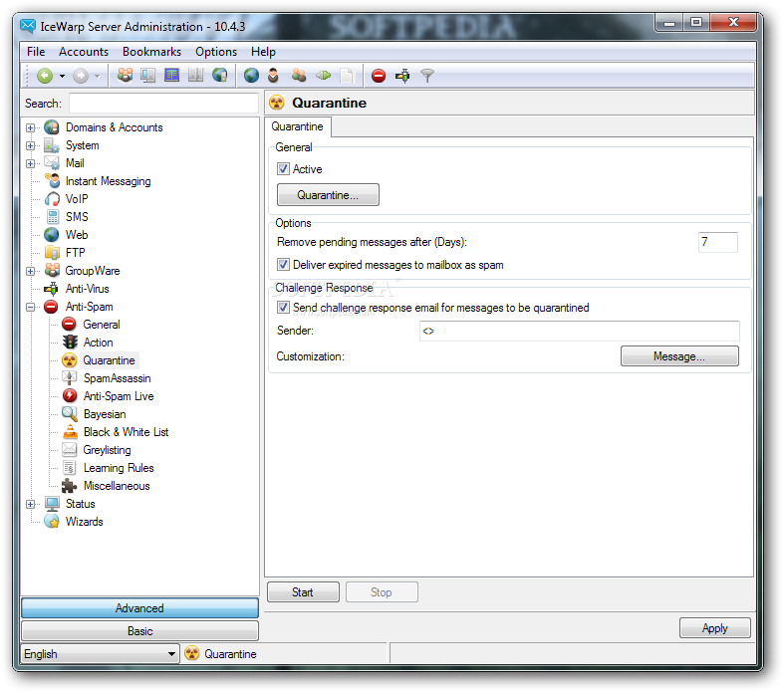Image resolution: width=784 pixels, height=692 pixels.
Task: Click the single user toolbar icon
Action: [x=273, y=76]
